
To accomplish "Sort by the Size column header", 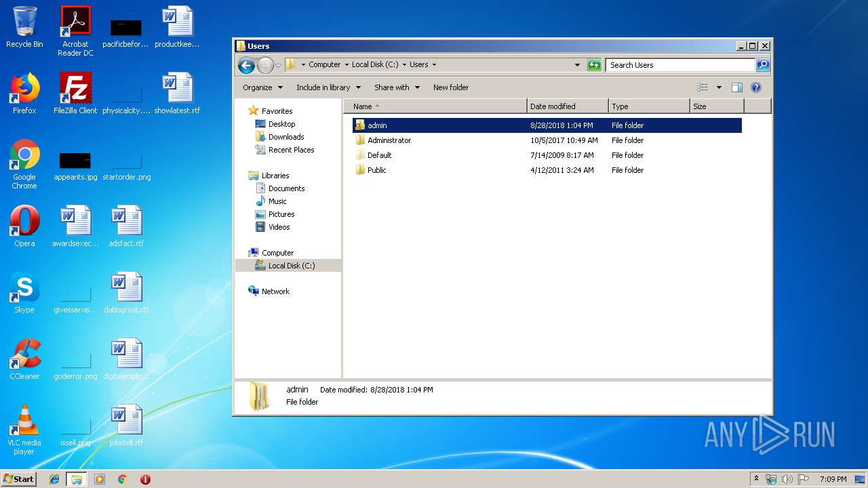I will coord(717,106).
